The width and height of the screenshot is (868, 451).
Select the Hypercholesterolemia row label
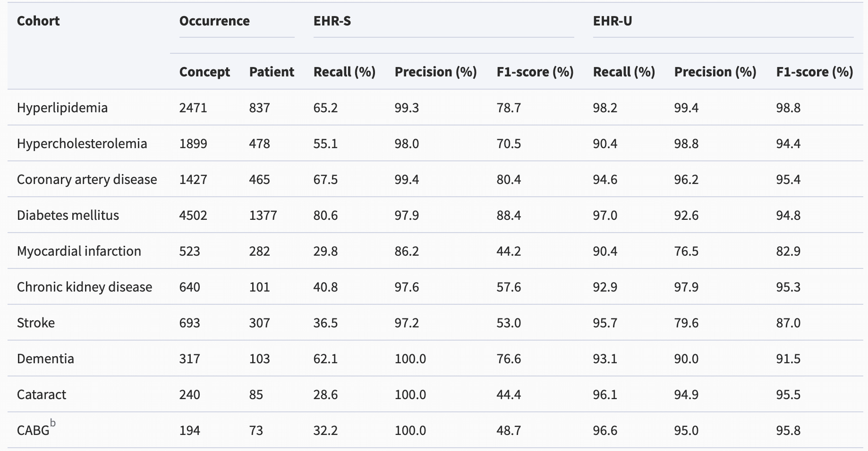coord(82,143)
